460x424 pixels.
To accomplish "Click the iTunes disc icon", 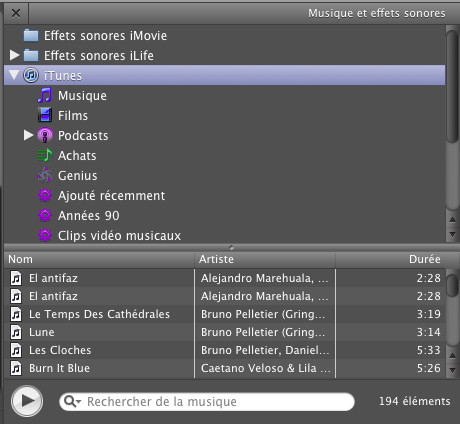I will pos(31,75).
